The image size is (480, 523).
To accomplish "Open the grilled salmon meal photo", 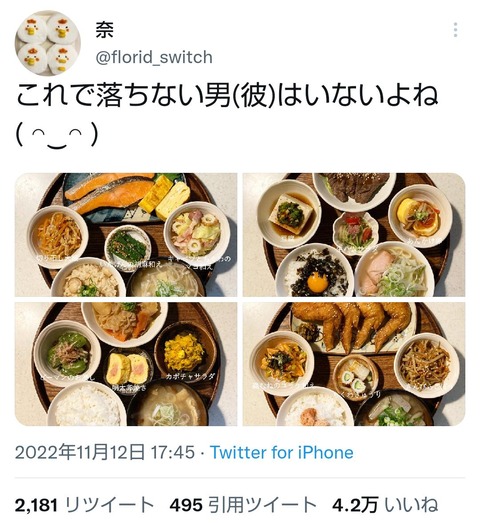I will (x=126, y=235).
